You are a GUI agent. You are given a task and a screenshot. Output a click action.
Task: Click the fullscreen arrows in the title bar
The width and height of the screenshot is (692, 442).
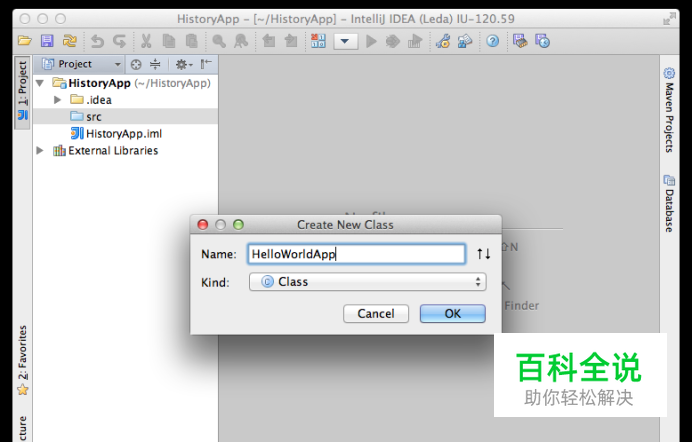(x=669, y=19)
